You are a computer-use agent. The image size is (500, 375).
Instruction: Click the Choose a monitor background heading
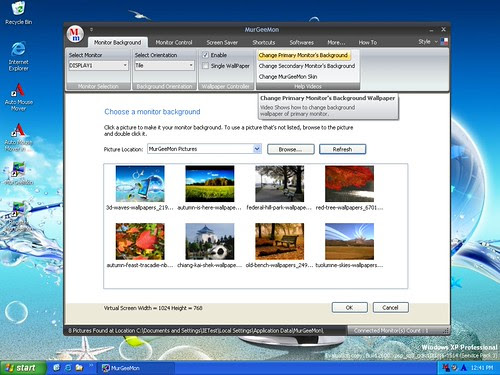click(x=152, y=112)
